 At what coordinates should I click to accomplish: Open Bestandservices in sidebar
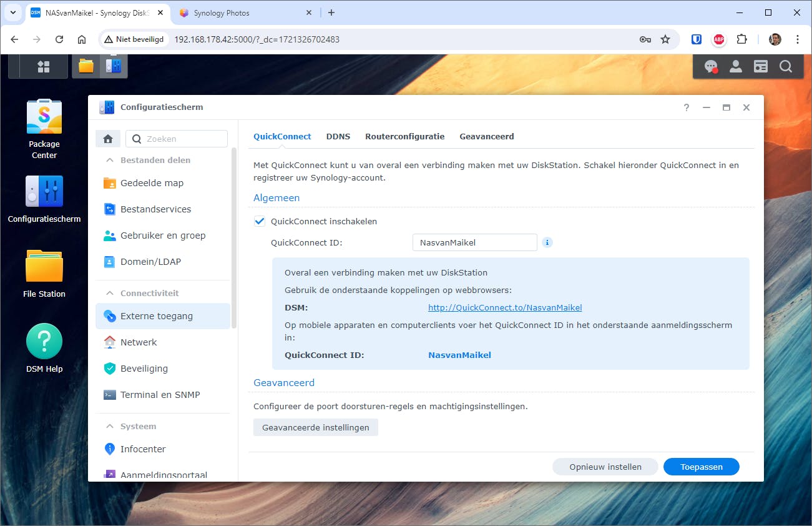163,209
